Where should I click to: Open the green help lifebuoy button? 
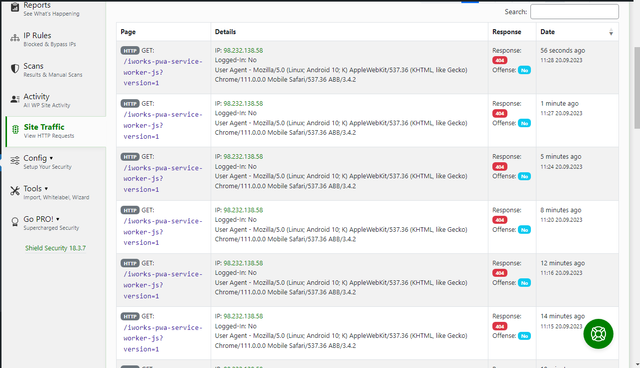point(598,334)
